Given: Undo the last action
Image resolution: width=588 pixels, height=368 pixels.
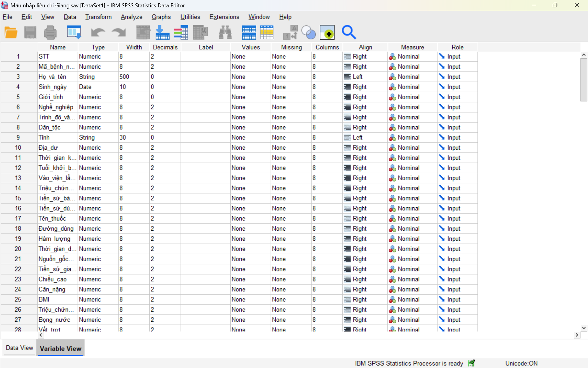Looking at the screenshot, I should (98, 32).
